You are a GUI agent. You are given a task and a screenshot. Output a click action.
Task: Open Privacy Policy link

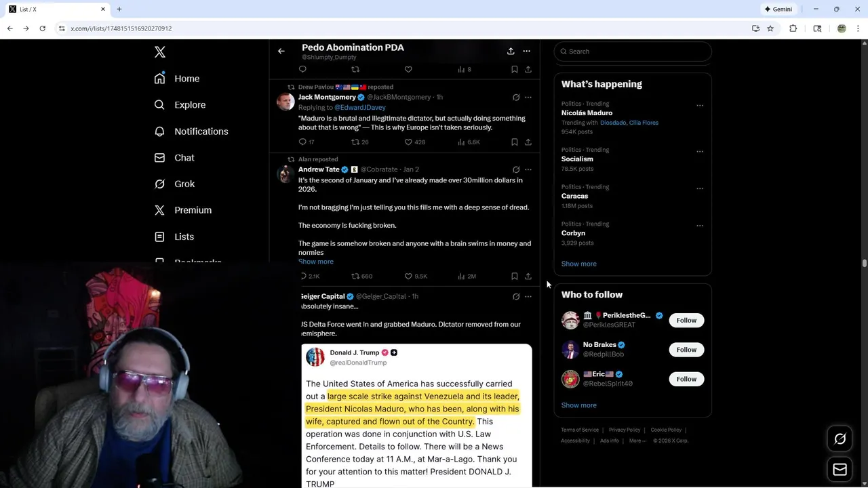pyautogui.click(x=625, y=430)
